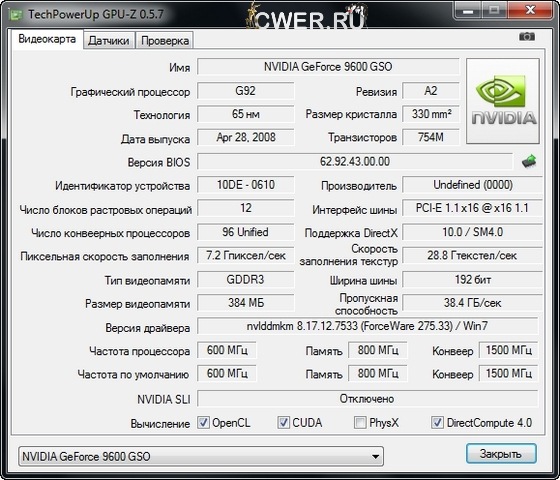
Task: Click the Частота по умолчанию 600 МГц value
Action: pos(227,374)
